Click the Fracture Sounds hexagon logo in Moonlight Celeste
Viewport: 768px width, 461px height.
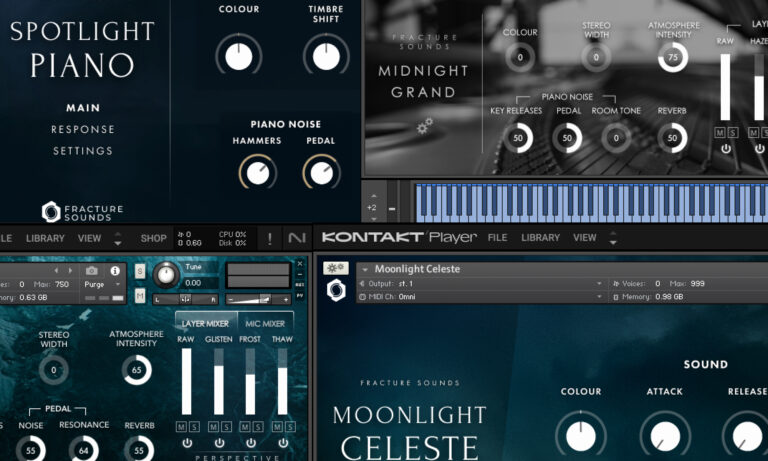(336, 290)
